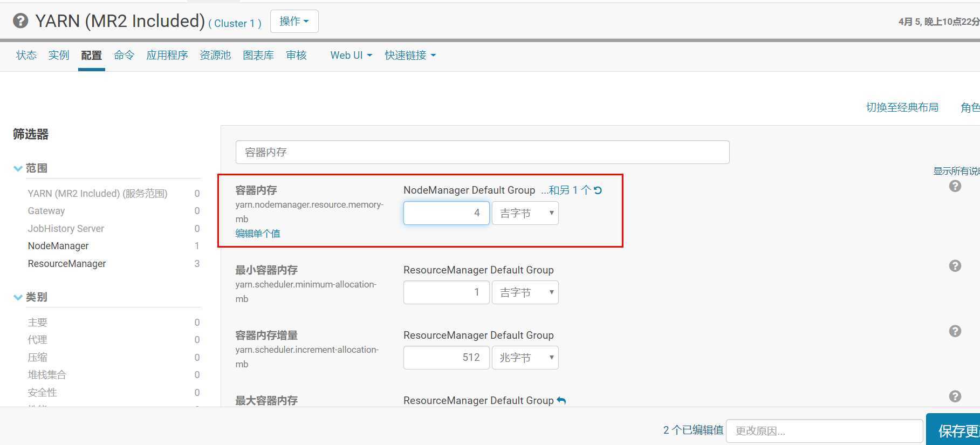The width and height of the screenshot is (980, 445).
Task: Collapse the 类别 filter section
Action: tap(30, 297)
